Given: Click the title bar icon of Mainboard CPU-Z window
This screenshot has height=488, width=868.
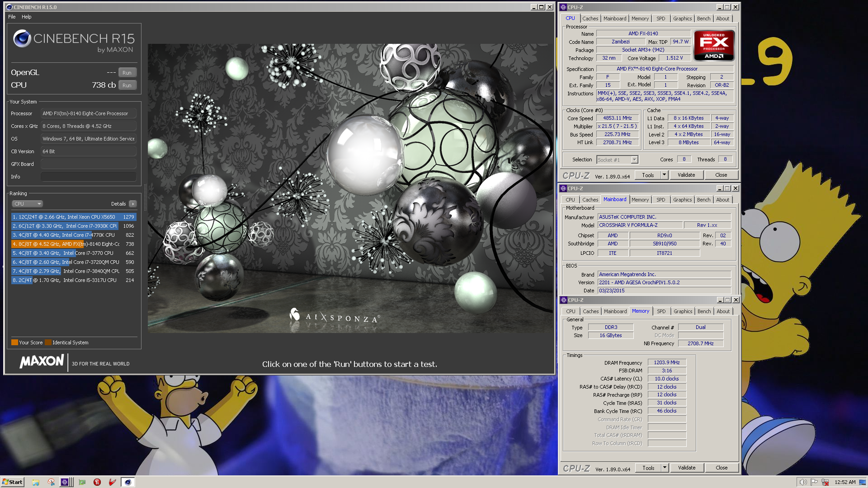Looking at the screenshot, I should pos(563,188).
